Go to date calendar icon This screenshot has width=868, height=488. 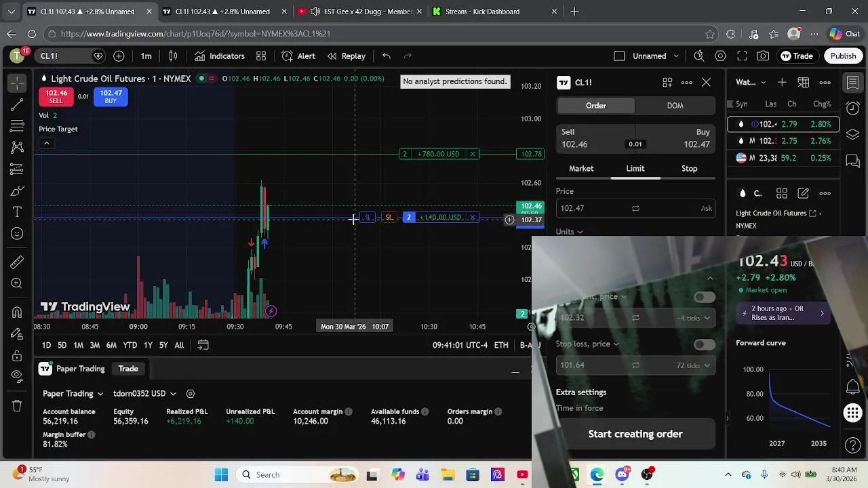[x=203, y=345]
